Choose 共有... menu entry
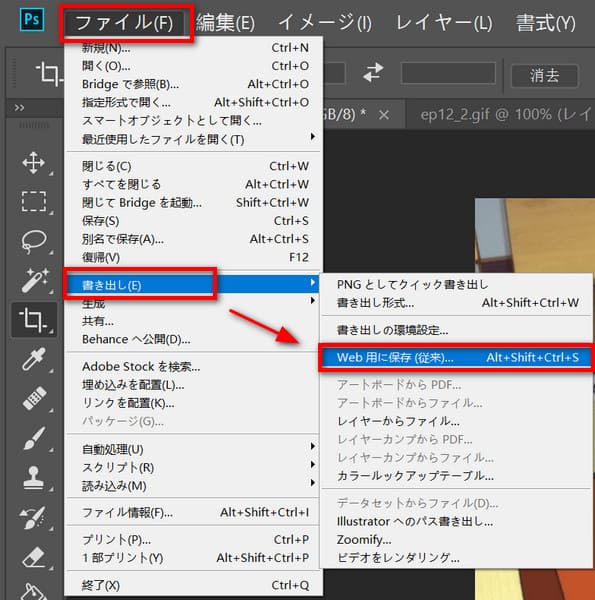This screenshot has width=595, height=600. coord(195,321)
